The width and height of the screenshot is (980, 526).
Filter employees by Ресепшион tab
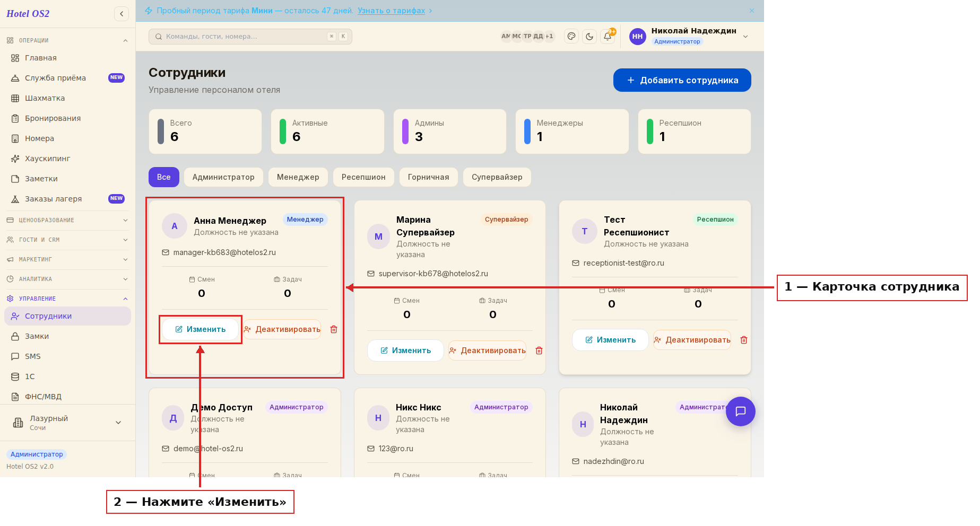click(x=363, y=177)
